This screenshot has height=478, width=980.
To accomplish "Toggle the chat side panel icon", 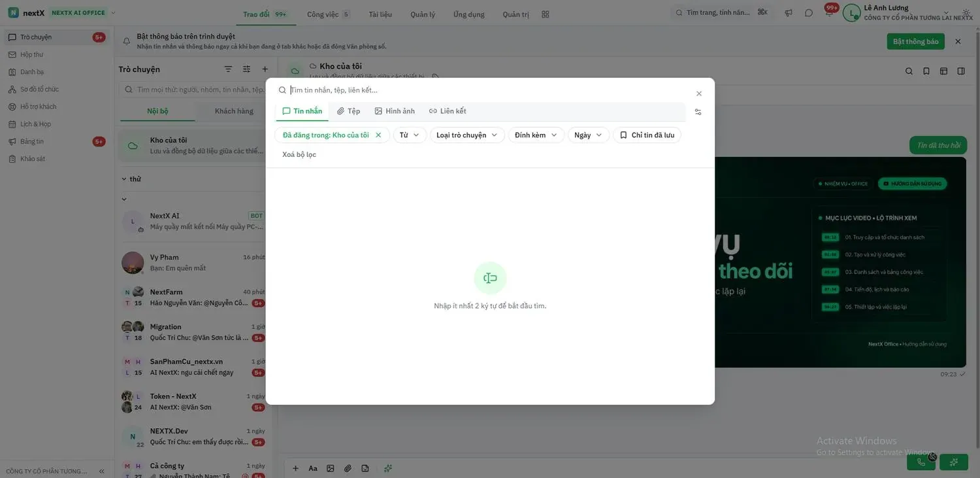I will tap(961, 71).
